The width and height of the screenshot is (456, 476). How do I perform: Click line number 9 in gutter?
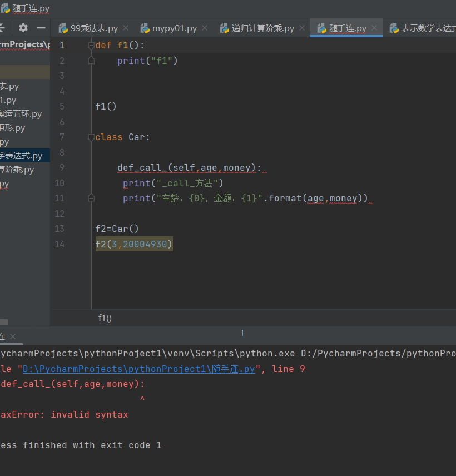pyautogui.click(x=62, y=167)
